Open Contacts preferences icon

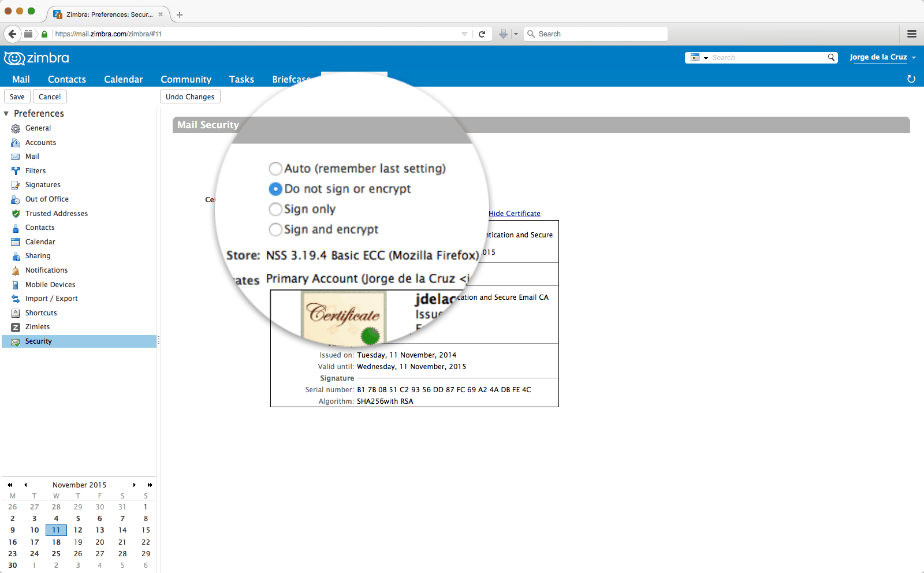[16, 228]
